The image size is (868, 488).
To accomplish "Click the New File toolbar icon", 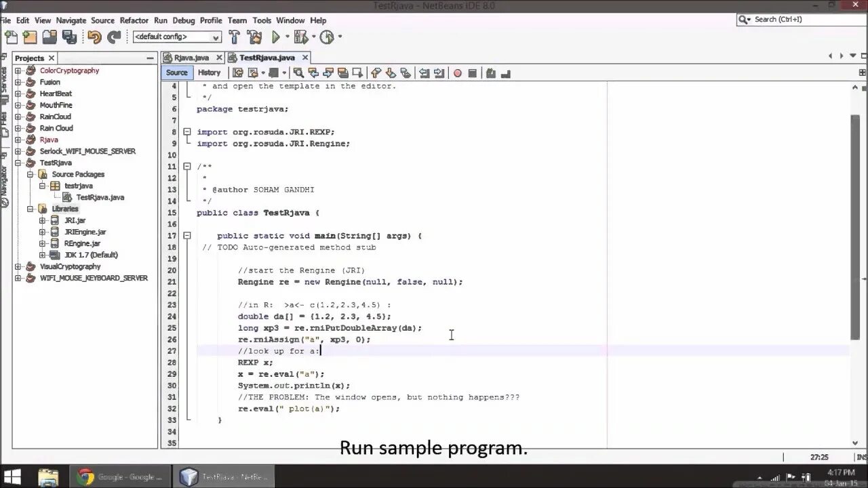I will click(x=11, y=37).
